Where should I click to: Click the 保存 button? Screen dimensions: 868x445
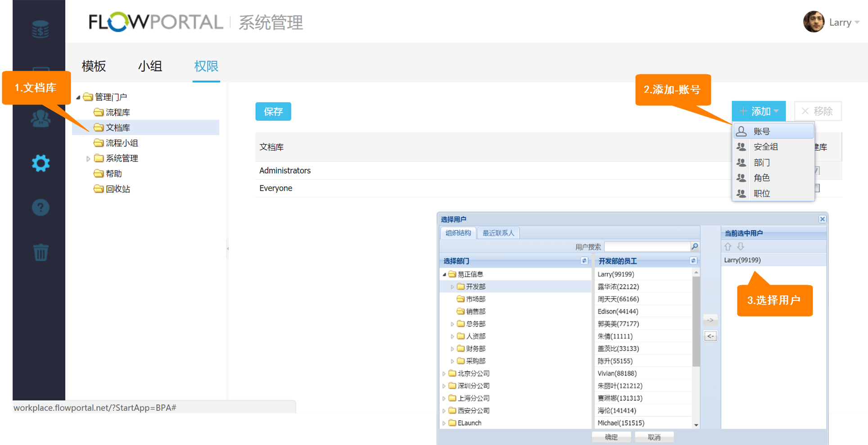tap(273, 112)
